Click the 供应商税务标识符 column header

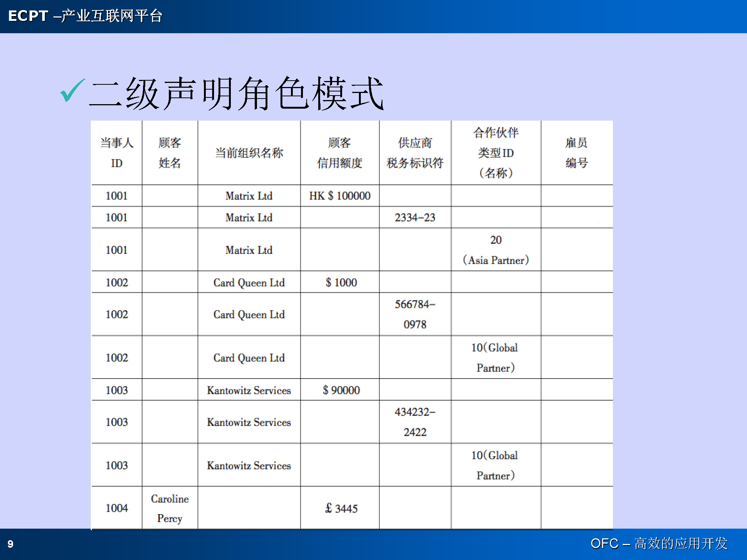point(415,153)
